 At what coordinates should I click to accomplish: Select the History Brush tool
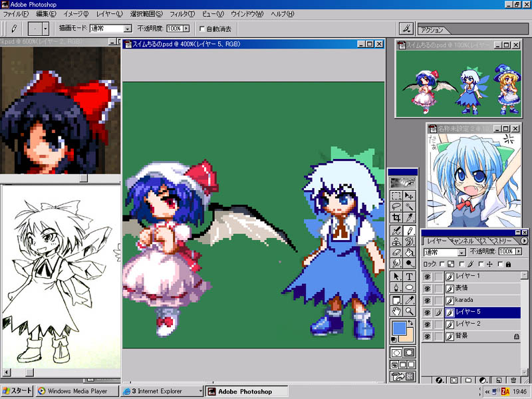click(x=409, y=241)
